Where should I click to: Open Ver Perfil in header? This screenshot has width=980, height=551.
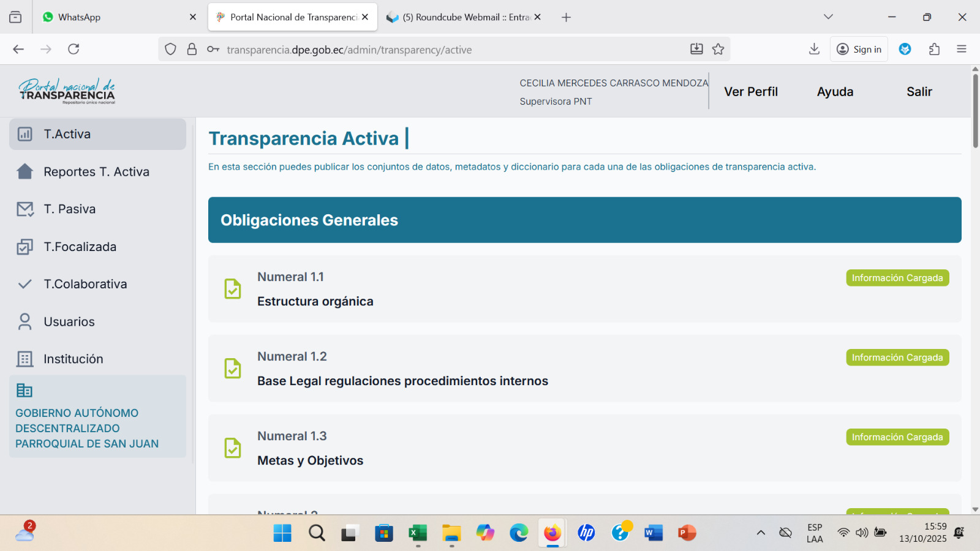751,92
